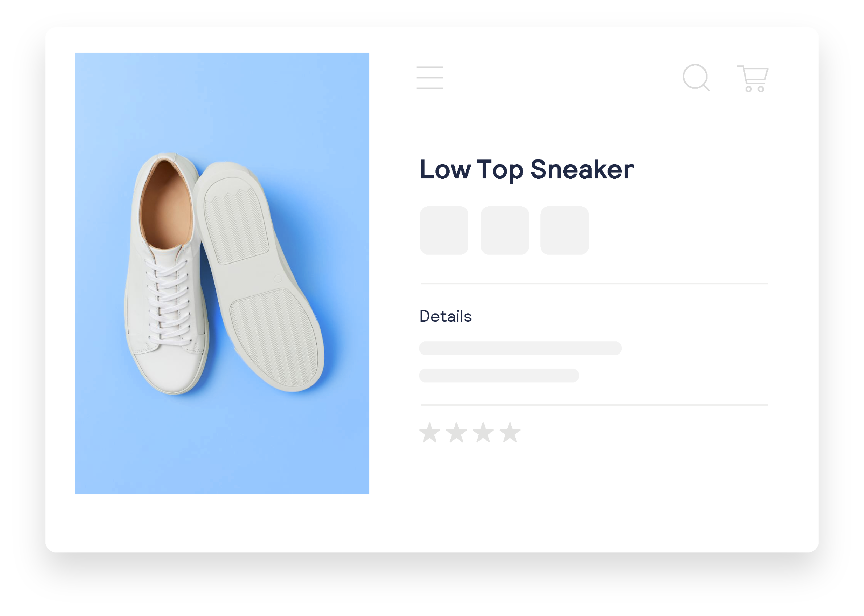Select the third rating star
The height and width of the screenshot is (616, 864).
pyautogui.click(x=483, y=433)
